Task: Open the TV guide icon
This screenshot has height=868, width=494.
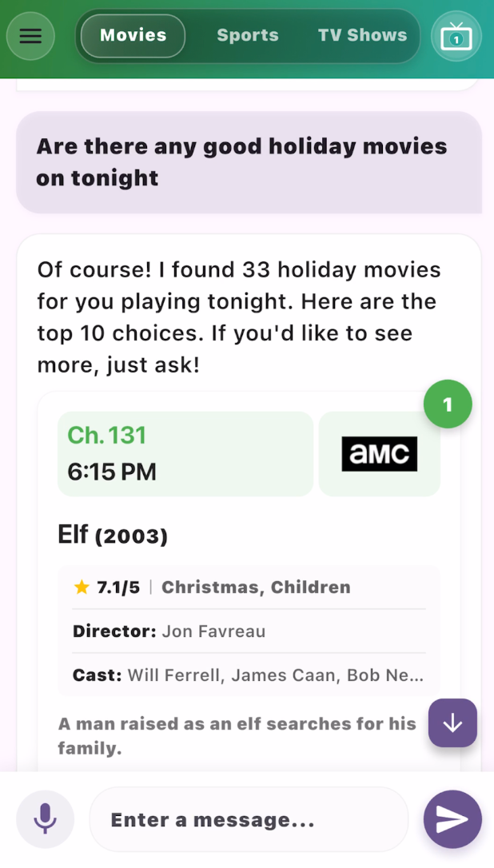Action: pyautogui.click(x=456, y=36)
